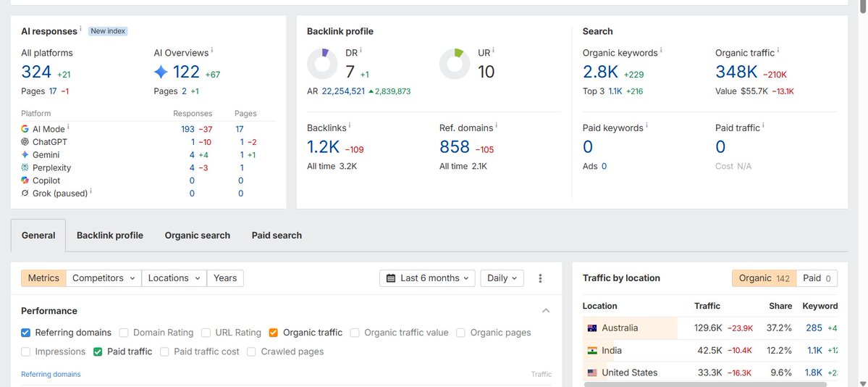The height and width of the screenshot is (387, 868).
Task: Click the Paid keywords info icon
Action: (646, 125)
